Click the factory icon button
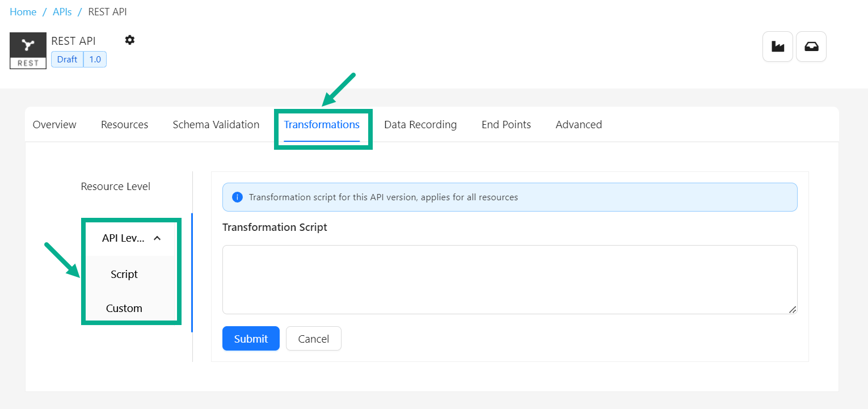Screen dimensions: 868x409 click(777, 47)
